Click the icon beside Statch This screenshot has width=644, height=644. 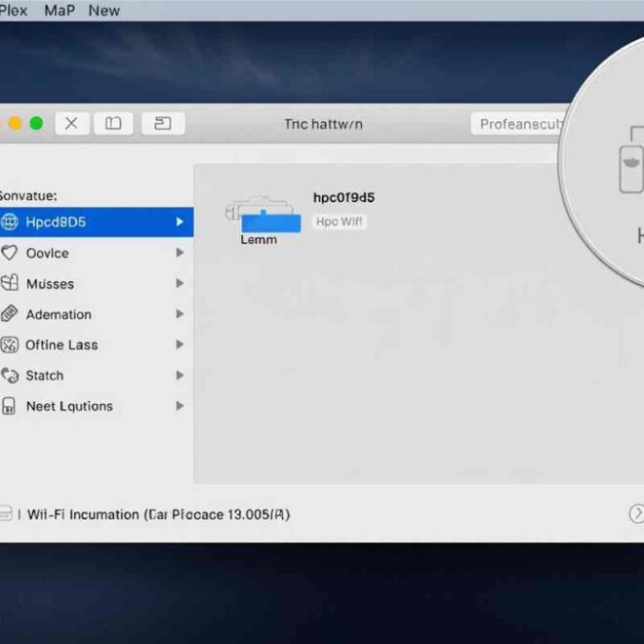point(10,376)
